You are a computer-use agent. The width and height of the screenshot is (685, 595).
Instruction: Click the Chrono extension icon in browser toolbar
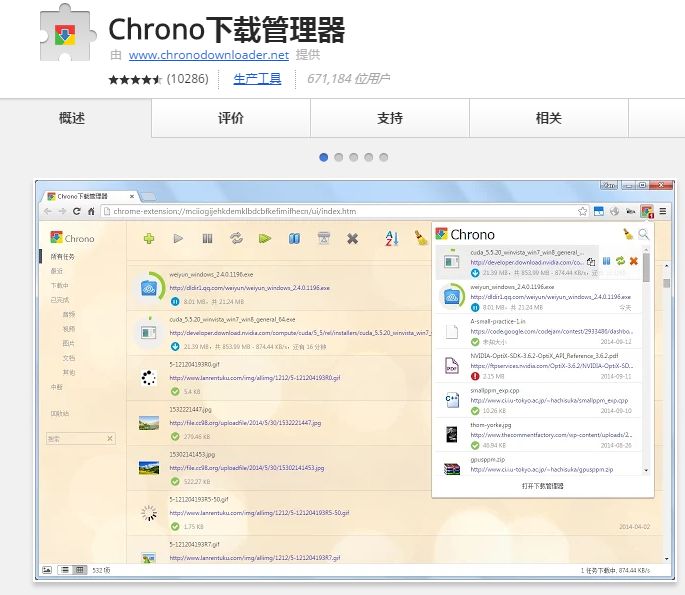pyautogui.click(x=647, y=211)
